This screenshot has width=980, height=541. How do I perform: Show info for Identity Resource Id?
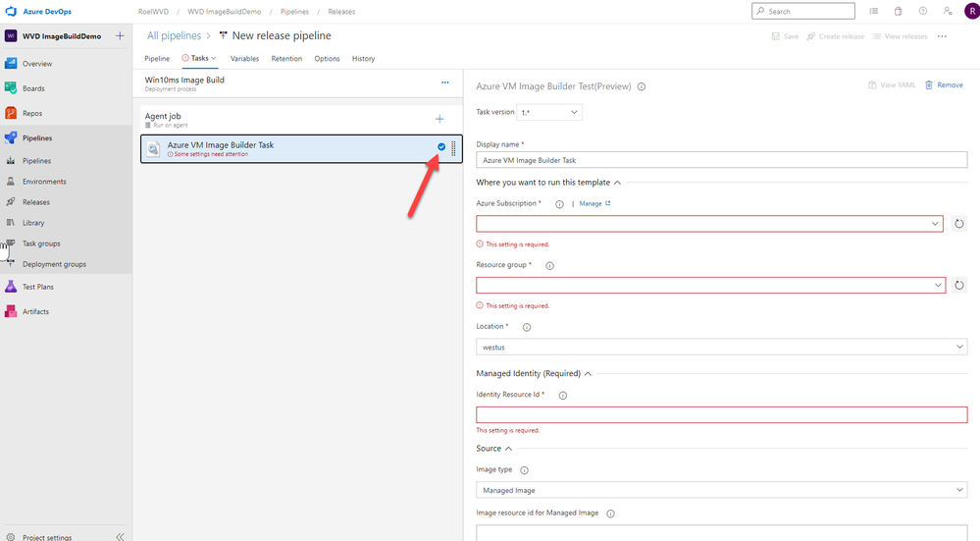pyautogui.click(x=563, y=396)
